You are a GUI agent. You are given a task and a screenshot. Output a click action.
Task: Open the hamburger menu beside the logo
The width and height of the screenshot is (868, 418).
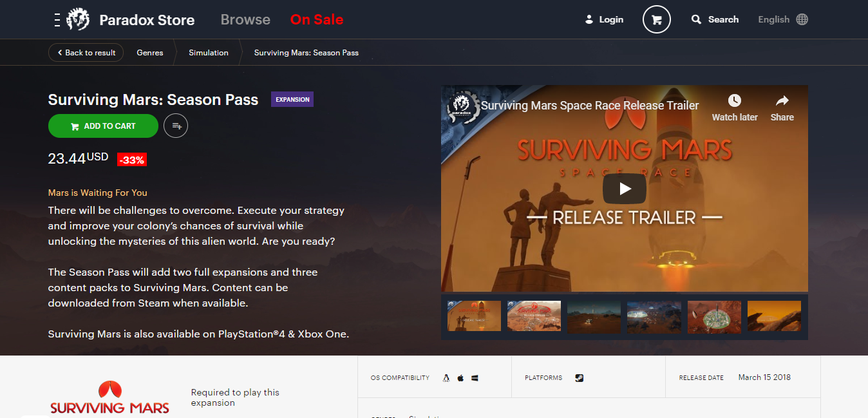[x=57, y=19]
